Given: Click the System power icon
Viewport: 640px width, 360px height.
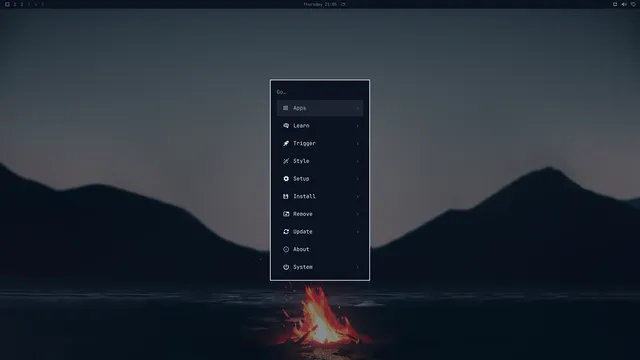Looking at the screenshot, I should tap(286, 267).
